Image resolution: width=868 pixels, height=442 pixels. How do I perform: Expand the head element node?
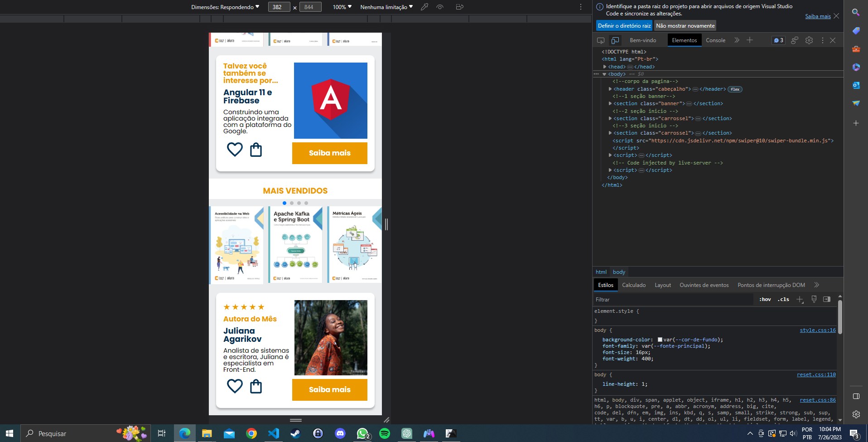605,67
